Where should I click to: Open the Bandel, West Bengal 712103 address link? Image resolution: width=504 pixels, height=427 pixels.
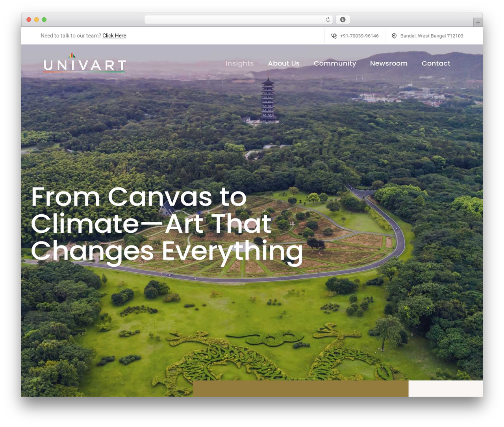[432, 36]
